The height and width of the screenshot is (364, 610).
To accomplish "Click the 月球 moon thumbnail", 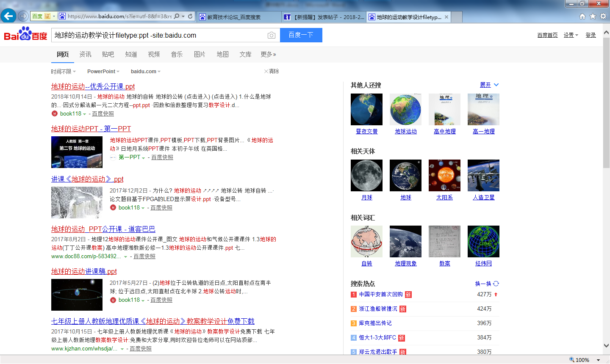I will pos(366,175).
